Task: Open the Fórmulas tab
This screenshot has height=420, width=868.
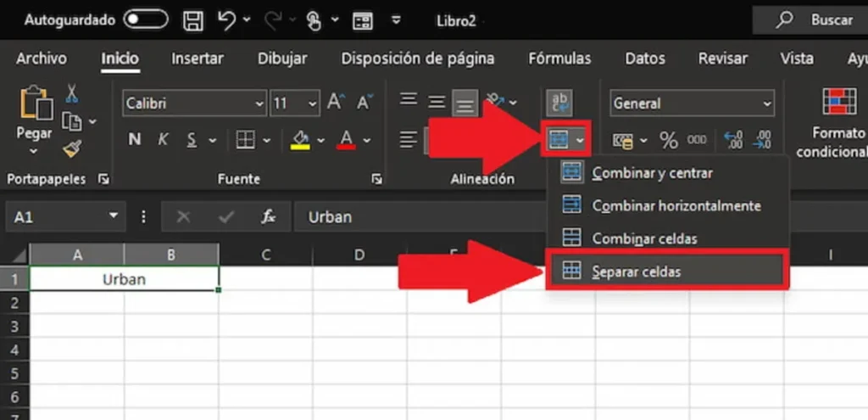Action: point(559,59)
